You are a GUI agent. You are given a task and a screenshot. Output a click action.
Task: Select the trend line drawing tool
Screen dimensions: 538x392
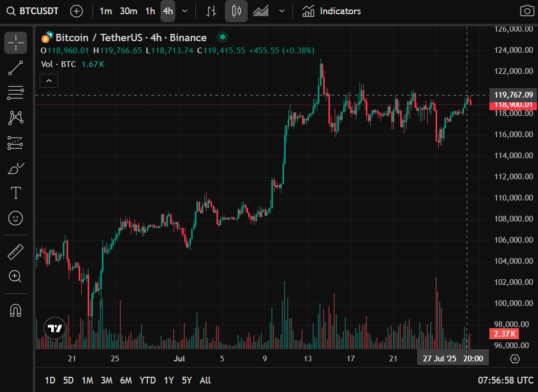click(x=16, y=68)
